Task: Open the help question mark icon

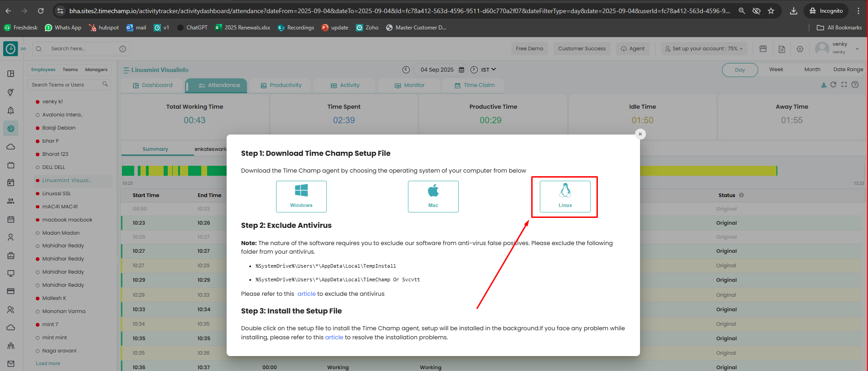Action: [855, 85]
